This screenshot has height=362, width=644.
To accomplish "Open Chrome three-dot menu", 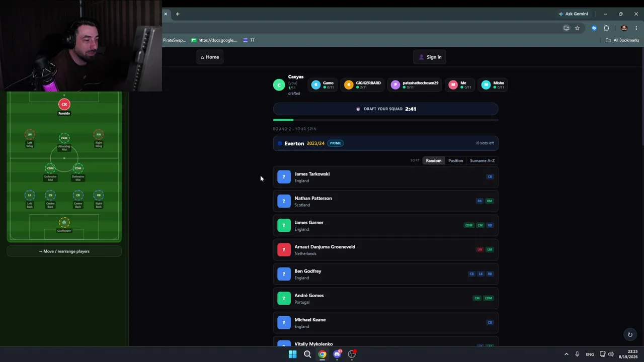I will tap(636, 28).
